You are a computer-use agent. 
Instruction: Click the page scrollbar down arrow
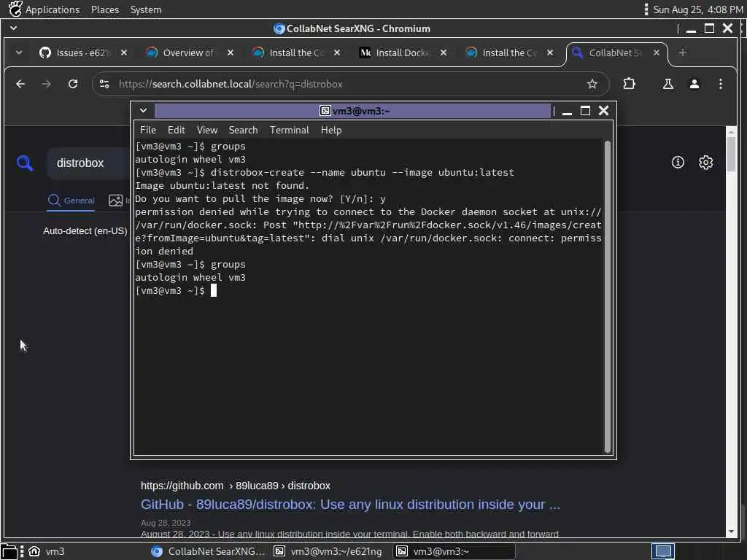[731, 532]
